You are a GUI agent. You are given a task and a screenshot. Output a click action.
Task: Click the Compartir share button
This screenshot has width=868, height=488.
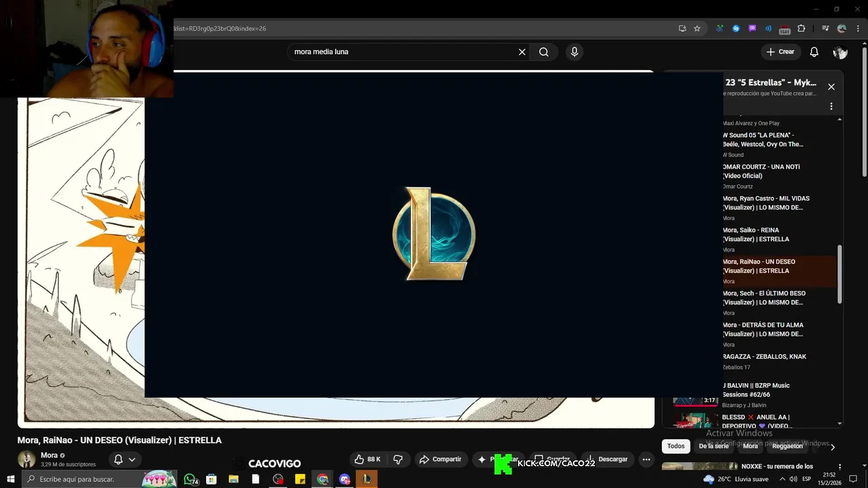coord(441,460)
